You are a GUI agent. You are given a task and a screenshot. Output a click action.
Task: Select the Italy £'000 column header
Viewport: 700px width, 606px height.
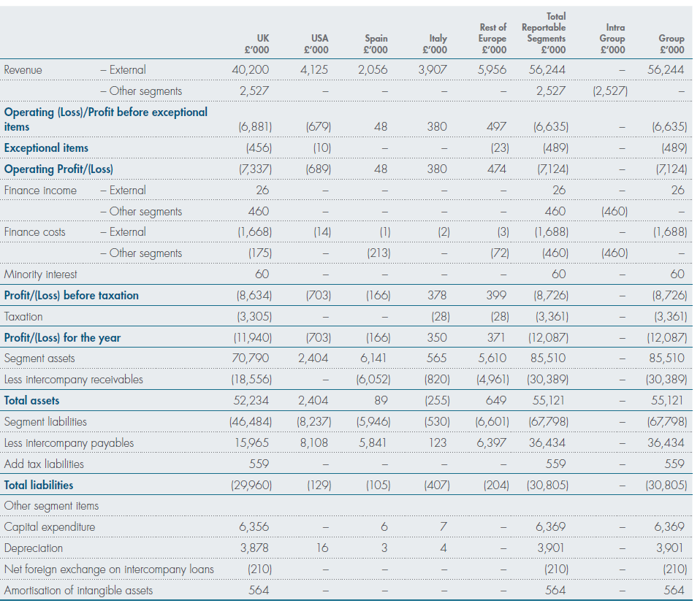435,45
